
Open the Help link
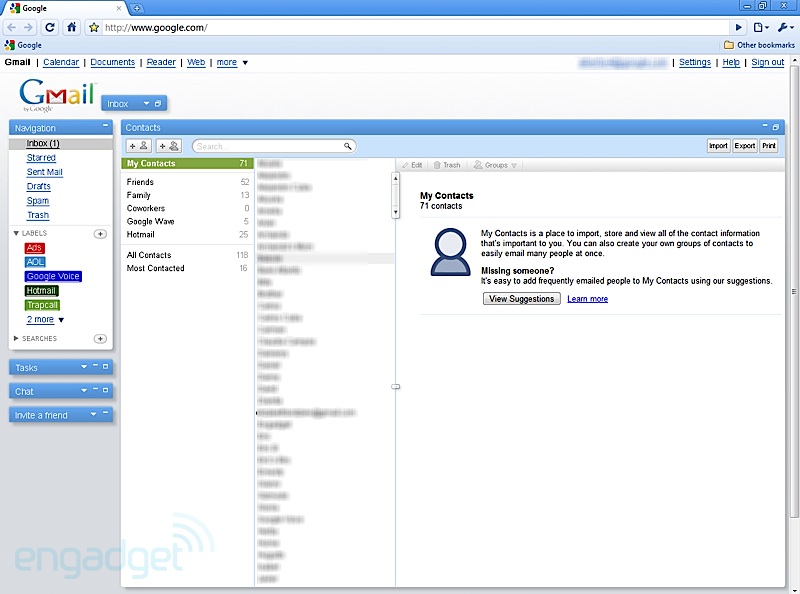[731, 62]
